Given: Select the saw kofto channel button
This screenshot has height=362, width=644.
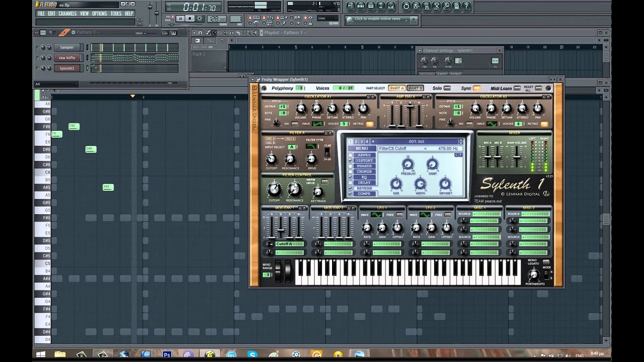Looking at the screenshot, I should coord(67,58).
